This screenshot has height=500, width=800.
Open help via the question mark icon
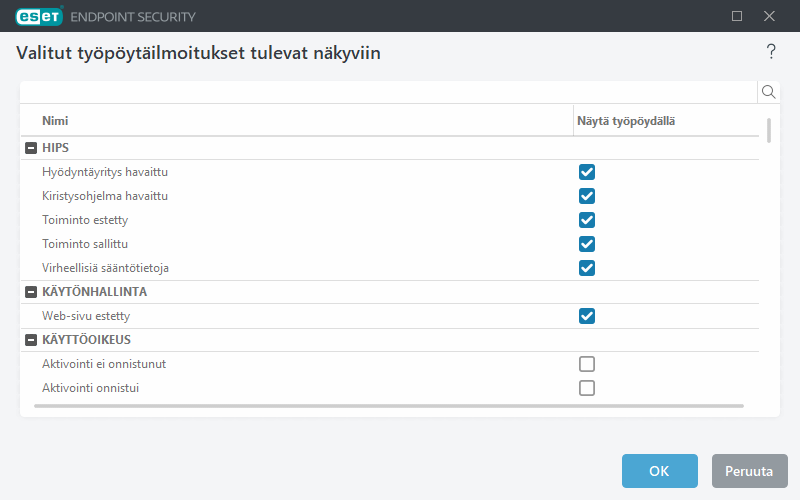[x=771, y=52]
